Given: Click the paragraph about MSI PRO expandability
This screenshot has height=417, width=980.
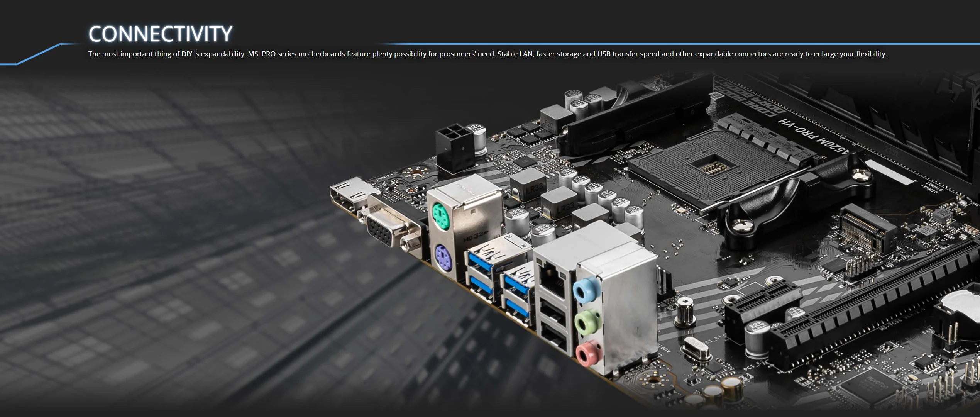Looking at the screenshot, I should (x=487, y=54).
